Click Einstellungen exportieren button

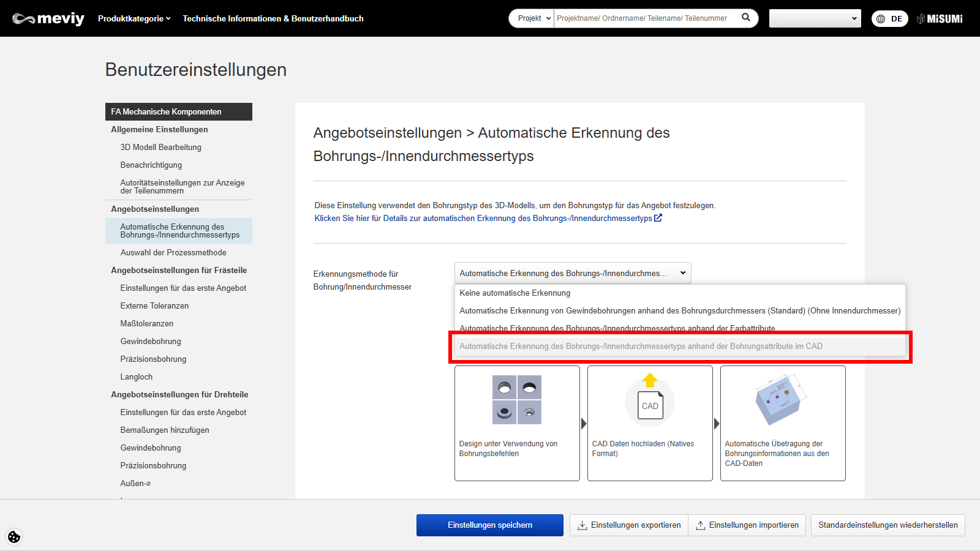coord(629,525)
